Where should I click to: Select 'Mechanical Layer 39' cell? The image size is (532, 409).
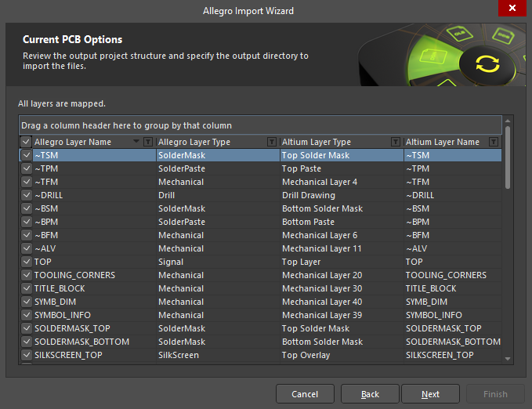[x=342, y=315]
